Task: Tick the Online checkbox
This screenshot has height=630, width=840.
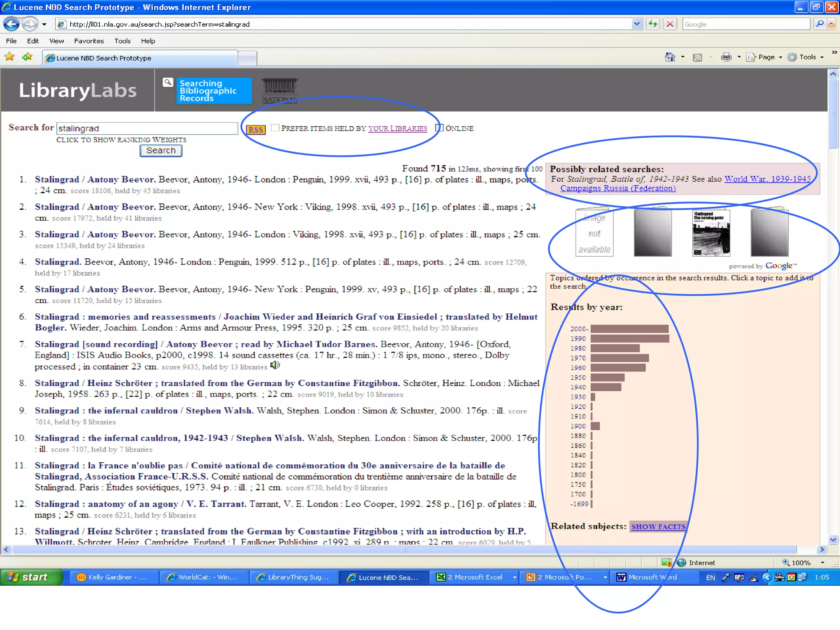Action: tap(439, 128)
